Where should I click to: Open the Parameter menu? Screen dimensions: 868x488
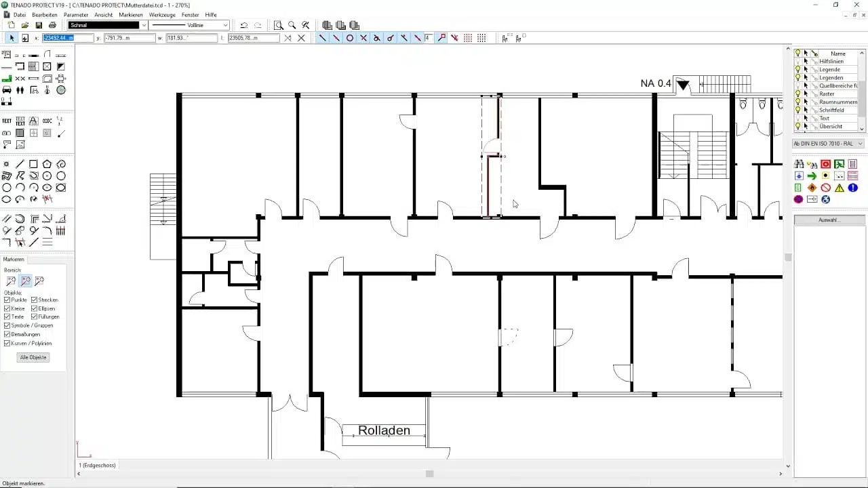coord(76,14)
